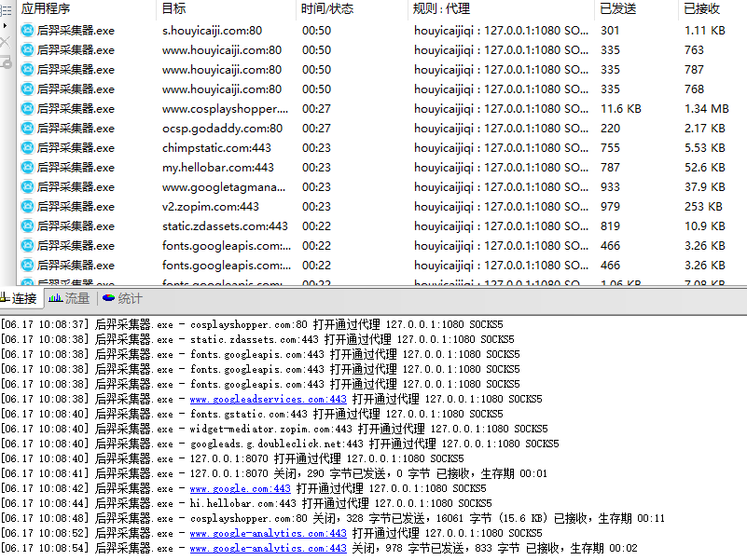Click the 52.6 KB received value
747x560 pixels.
[x=705, y=167]
